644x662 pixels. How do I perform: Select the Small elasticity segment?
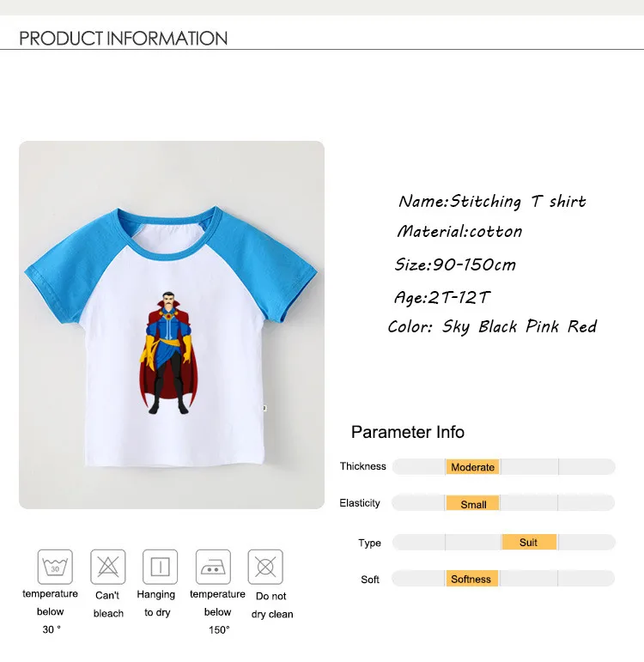tap(472, 504)
